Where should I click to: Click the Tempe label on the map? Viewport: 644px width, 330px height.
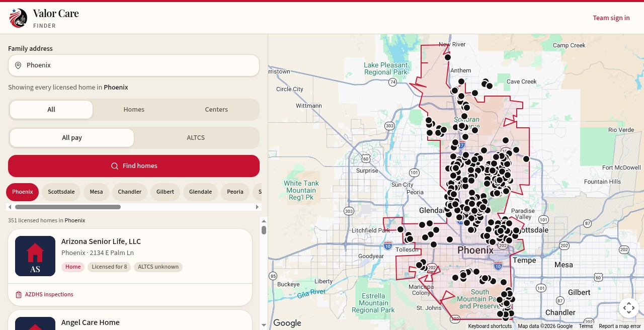[524, 261]
